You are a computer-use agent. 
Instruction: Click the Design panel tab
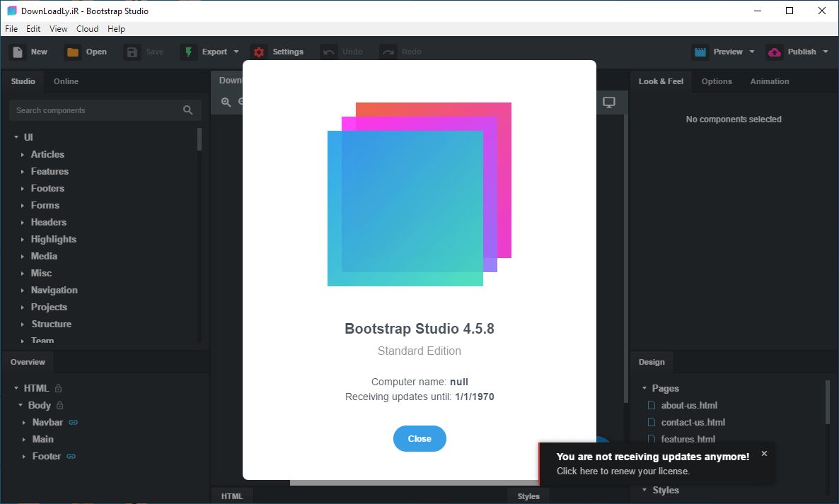tap(652, 362)
